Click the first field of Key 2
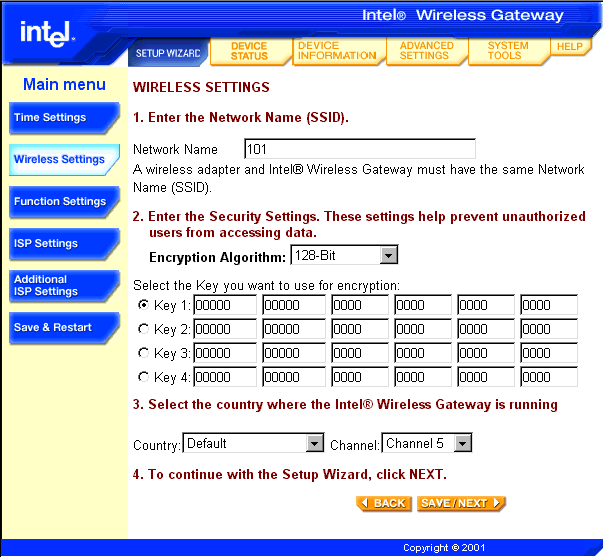Image resolution: width=603 pixels, height=557 pixels. 225,329
